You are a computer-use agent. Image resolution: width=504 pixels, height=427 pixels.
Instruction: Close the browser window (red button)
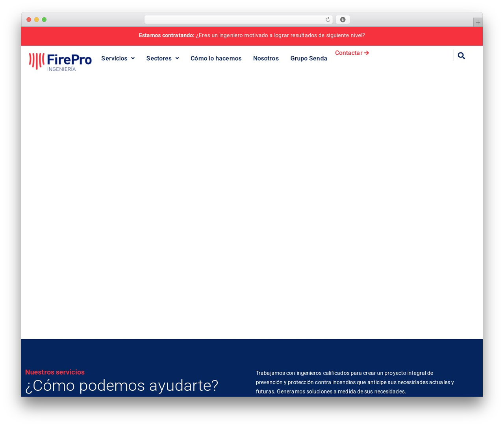click(29, 20)
